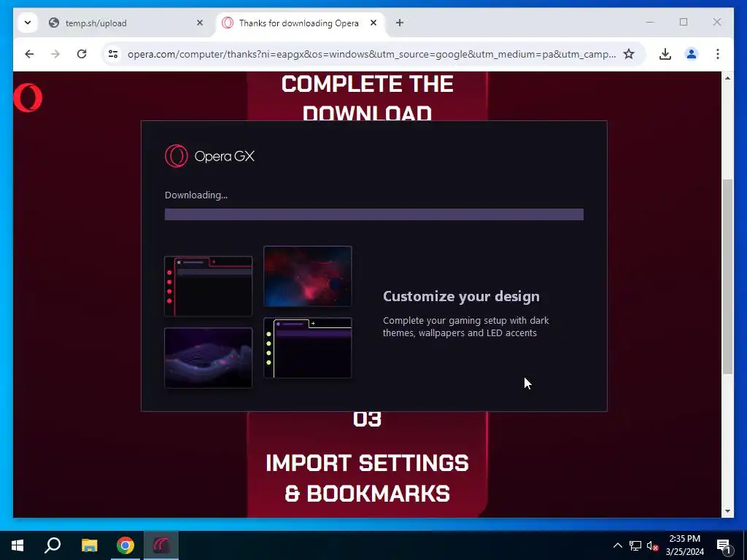Show hidden system tray icons
Image resolution: width=747 pixels, height=560 pixels.
617,545
